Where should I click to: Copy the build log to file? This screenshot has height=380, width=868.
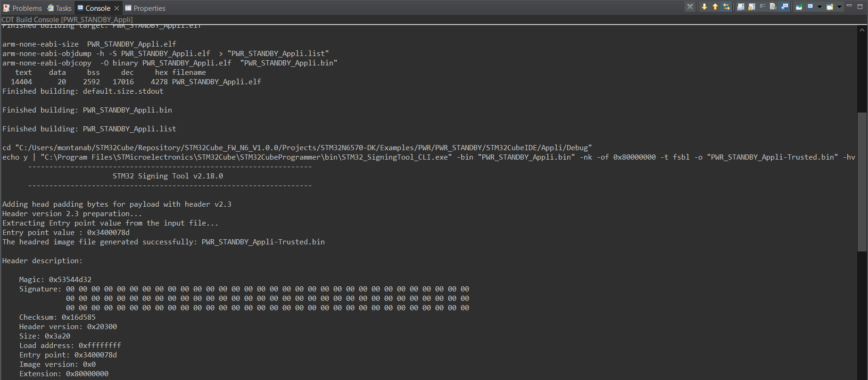point(741,7)
